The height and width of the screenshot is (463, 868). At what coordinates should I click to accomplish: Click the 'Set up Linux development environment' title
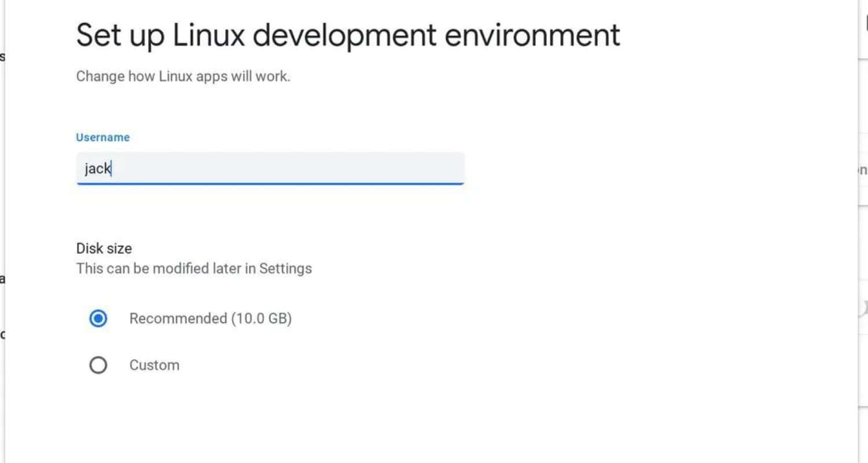tap(348, 35)
